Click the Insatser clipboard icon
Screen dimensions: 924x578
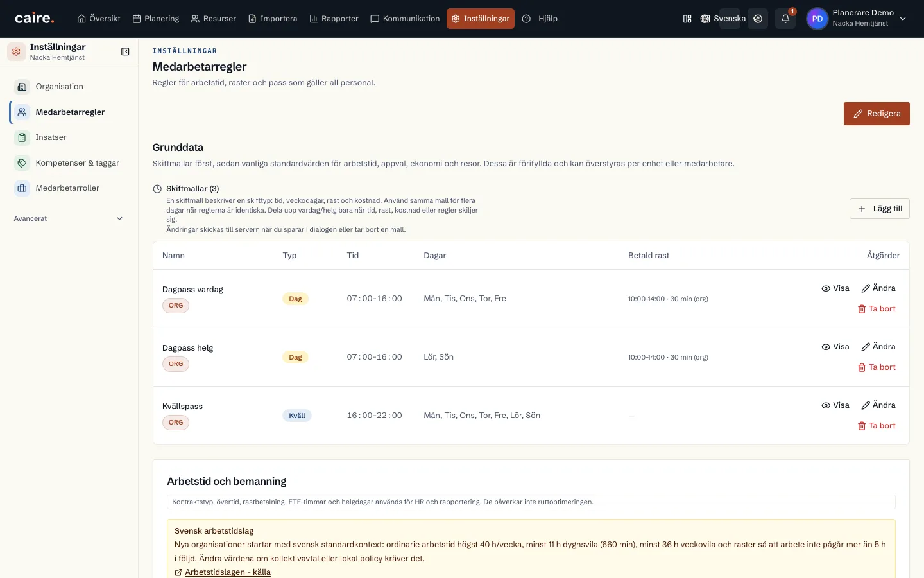pos(22,137)
